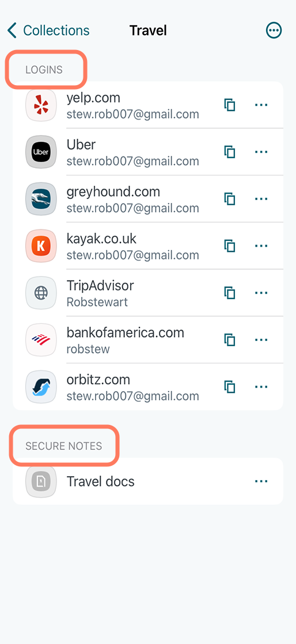The height and width of the screenshot is (644, 296).
Task: Open the circled more options menu at top
Action: point(274,30)
